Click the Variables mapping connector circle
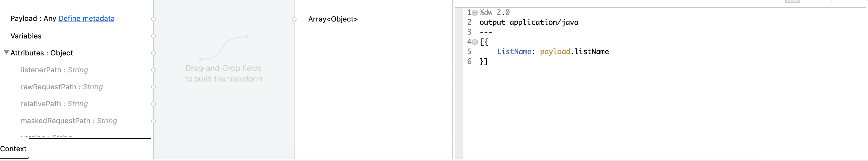The height and width of the screenshot is (161, 868). click(x=153, y=36)
